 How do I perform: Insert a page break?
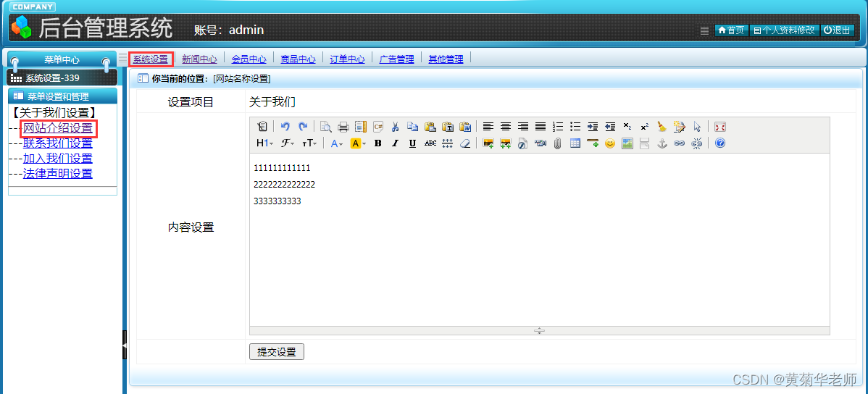pyautogui.click(x=644, y=143)
